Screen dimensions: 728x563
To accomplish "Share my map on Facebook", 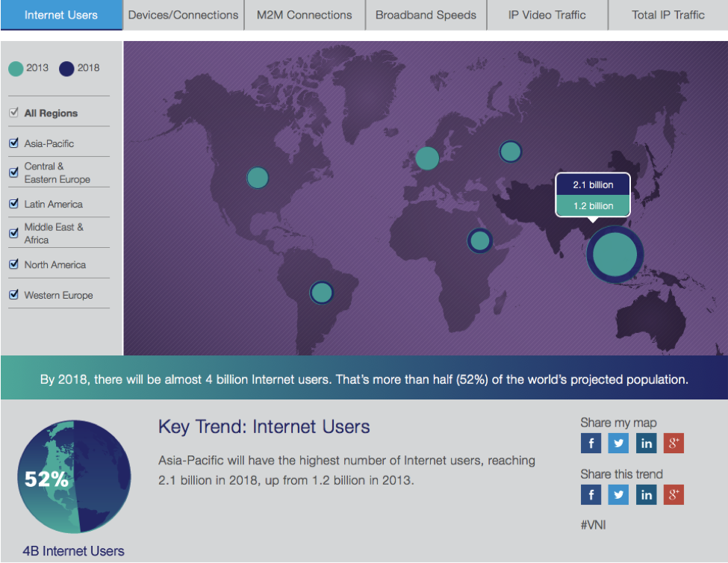I will (591, 443).
